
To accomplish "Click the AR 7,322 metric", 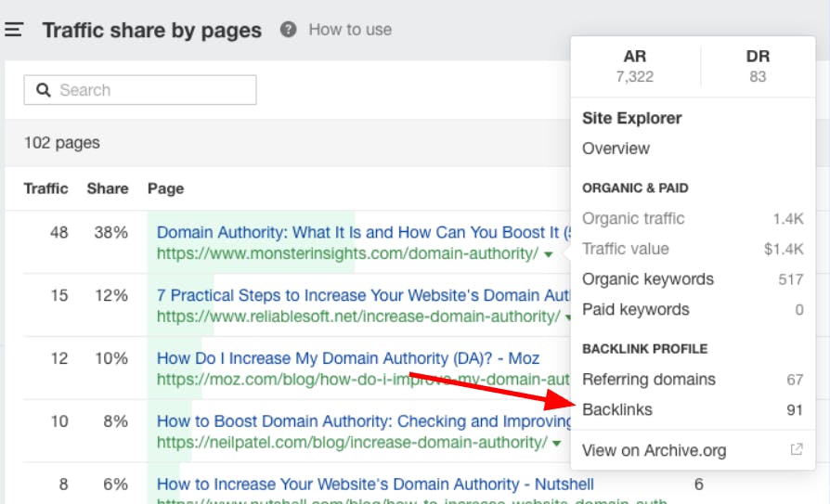I will pos(635,66).
